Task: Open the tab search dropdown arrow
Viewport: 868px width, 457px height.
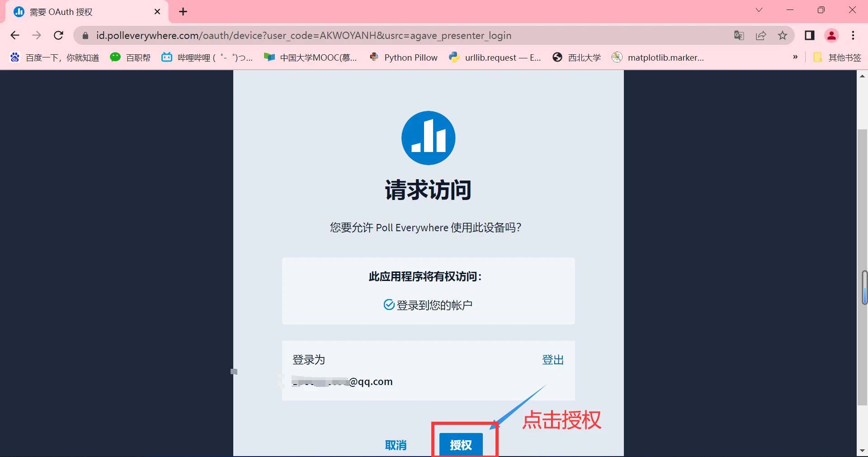Action: click(x=759, y=10)
